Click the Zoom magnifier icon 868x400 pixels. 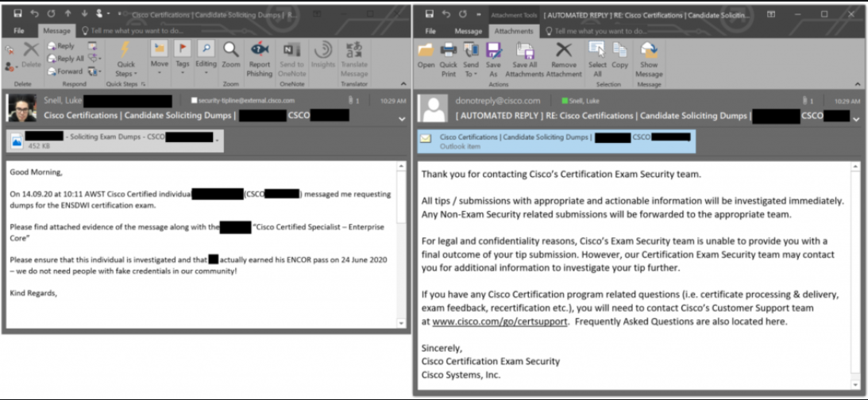coord(231,54)
